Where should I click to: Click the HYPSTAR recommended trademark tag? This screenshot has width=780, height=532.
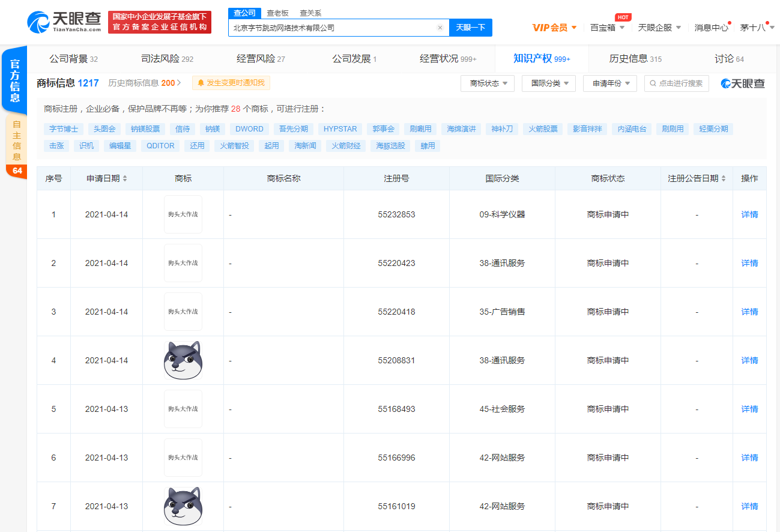[x=340, y=129]
